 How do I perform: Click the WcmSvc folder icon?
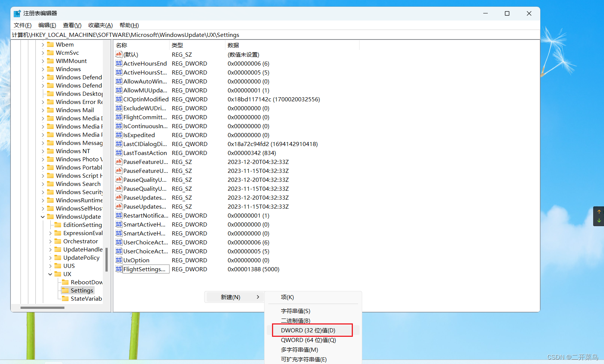click(50, 53)
